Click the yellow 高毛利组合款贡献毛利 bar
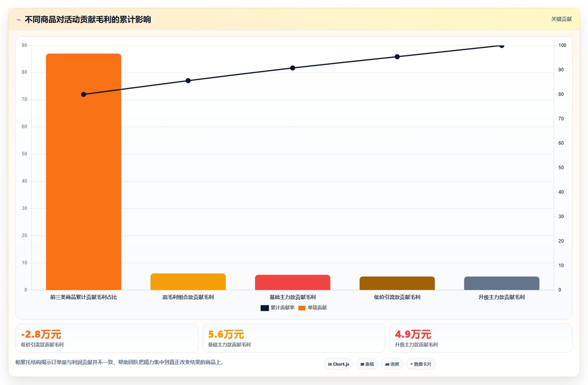The height and width of the screenshot is (385, 588). click(x=188, y=282)
